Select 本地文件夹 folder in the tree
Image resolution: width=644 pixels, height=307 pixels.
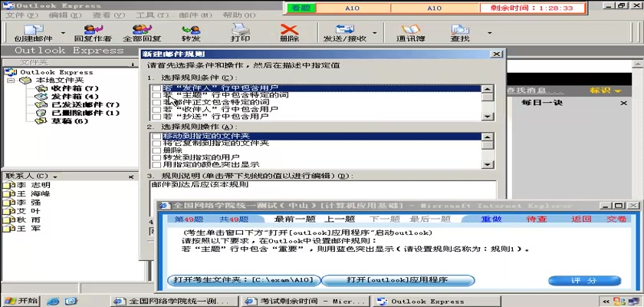[60, 80]
